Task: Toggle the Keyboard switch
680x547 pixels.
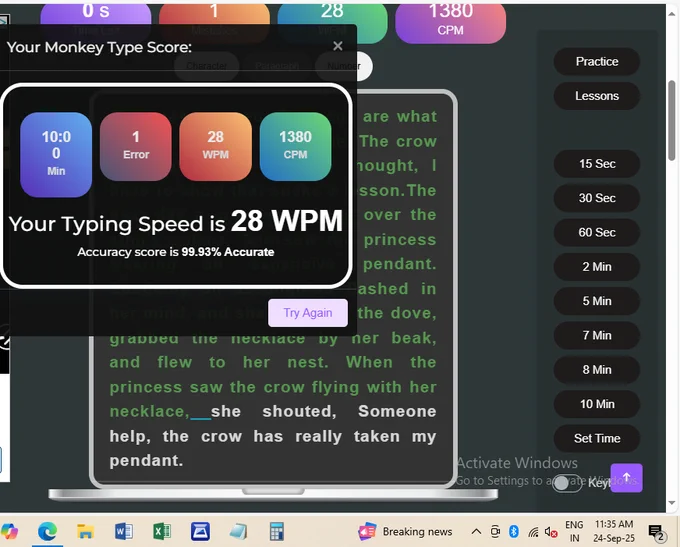Action: click(567, 483)
